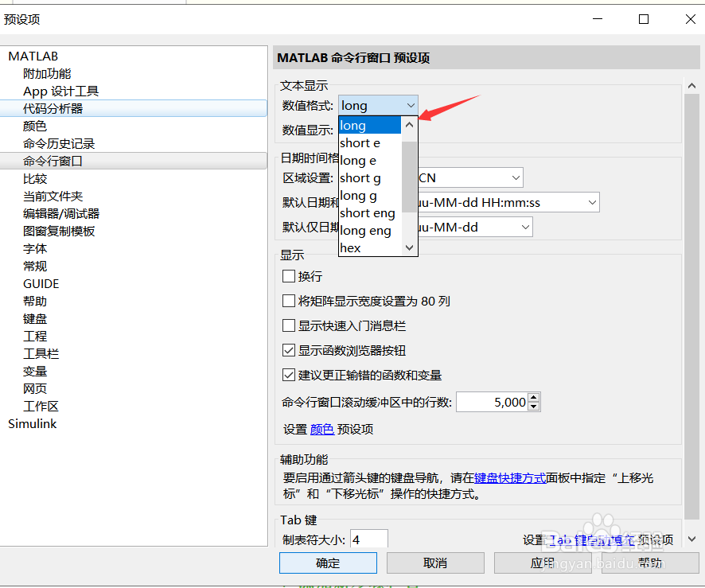
Task: Open the 颜色 preferences link
Action: pos(322,430)
